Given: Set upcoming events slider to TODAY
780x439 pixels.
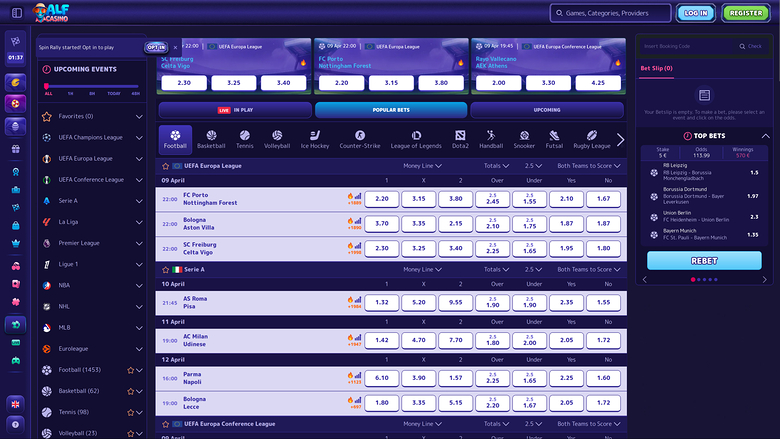Looking at the screenshot, I should pos(114,93).
